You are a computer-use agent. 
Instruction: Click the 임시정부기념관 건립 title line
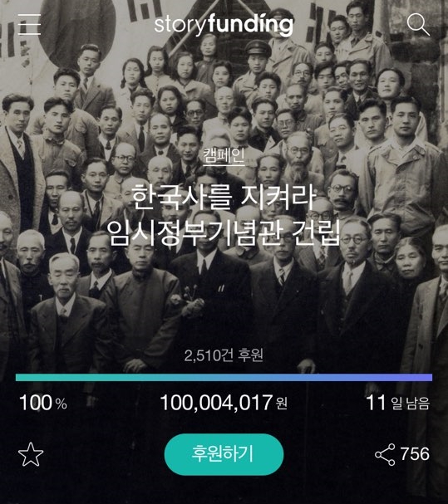tap(224, 233)
